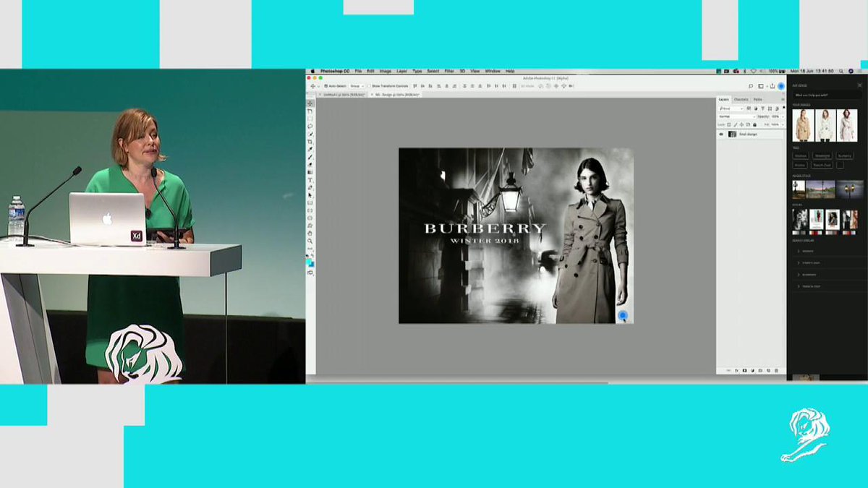The width and height of the screenshot is (868, 488).
Task: Create a new layer icon
Action: pos(768,371)
